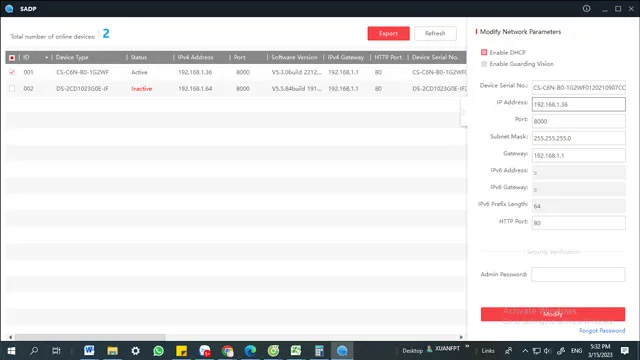Click the Device Serial No. field in side panel
640x360 pixels.
tap(578, 87)
